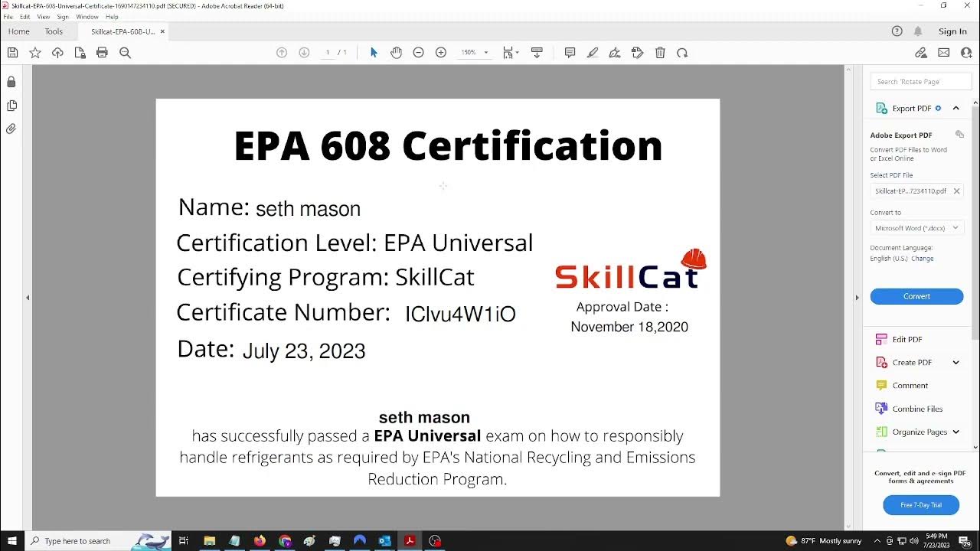Open the find text magnifier tool
The height and width of the screenshot is (551, 980).
click(125, 53)
